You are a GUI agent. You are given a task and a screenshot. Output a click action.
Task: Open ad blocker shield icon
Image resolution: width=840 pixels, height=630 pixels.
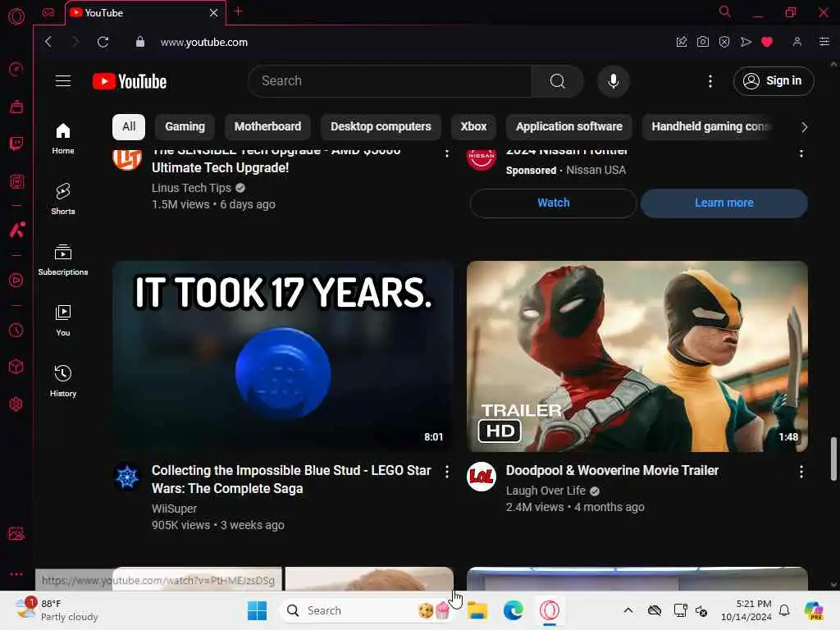coord(724,42)
